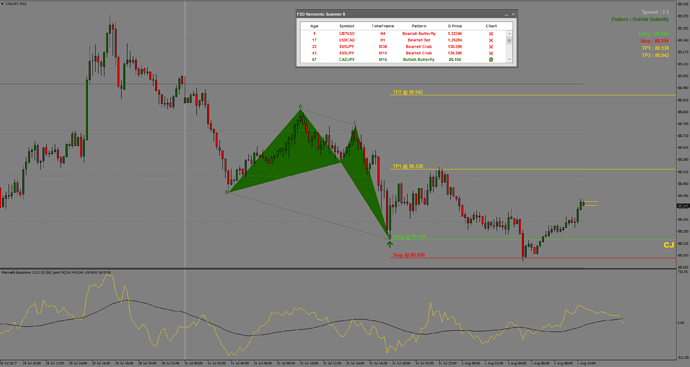
Task: Click the EURJPY M30 row chart icon
Action: (x=491, y=47)
